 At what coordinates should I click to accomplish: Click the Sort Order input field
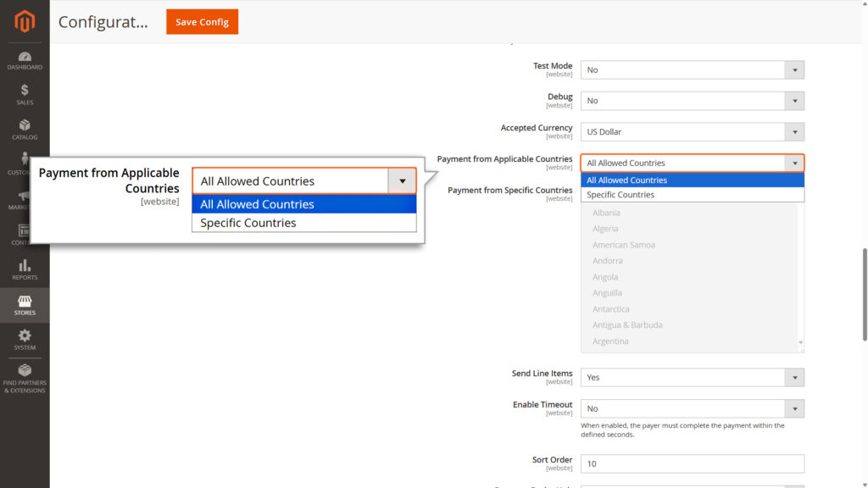(693, 463)
